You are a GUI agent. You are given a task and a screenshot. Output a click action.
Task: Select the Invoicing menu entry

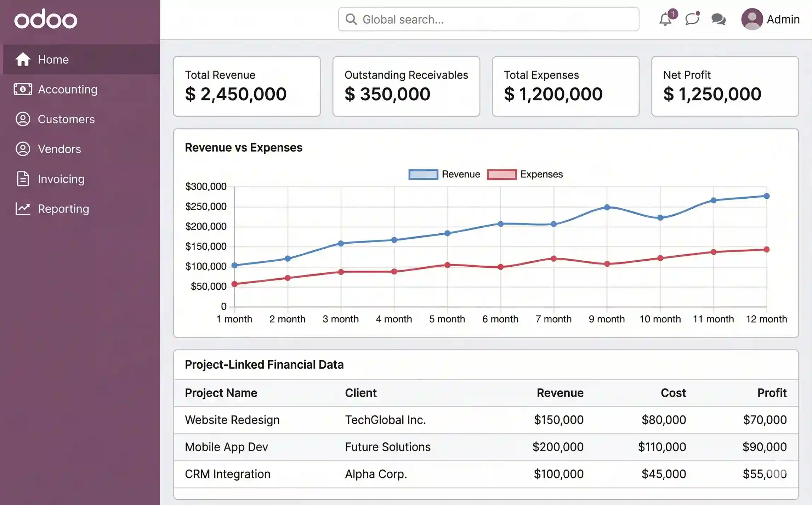61,179
